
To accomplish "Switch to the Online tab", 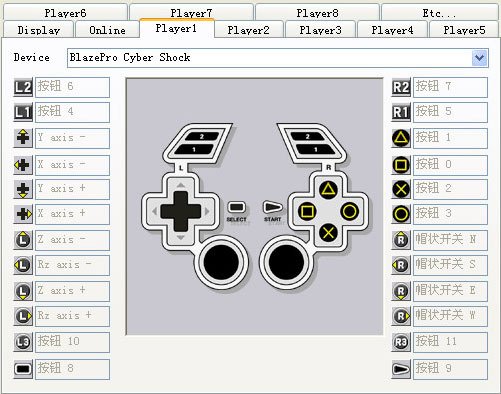I will click(x=107, y=30).
